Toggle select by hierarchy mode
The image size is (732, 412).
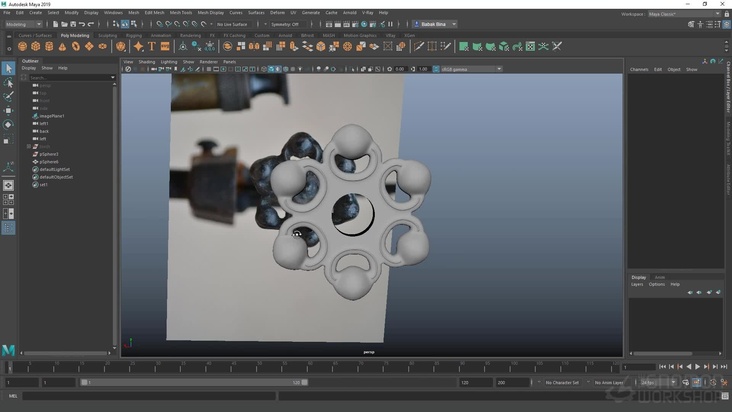point(116,24)
